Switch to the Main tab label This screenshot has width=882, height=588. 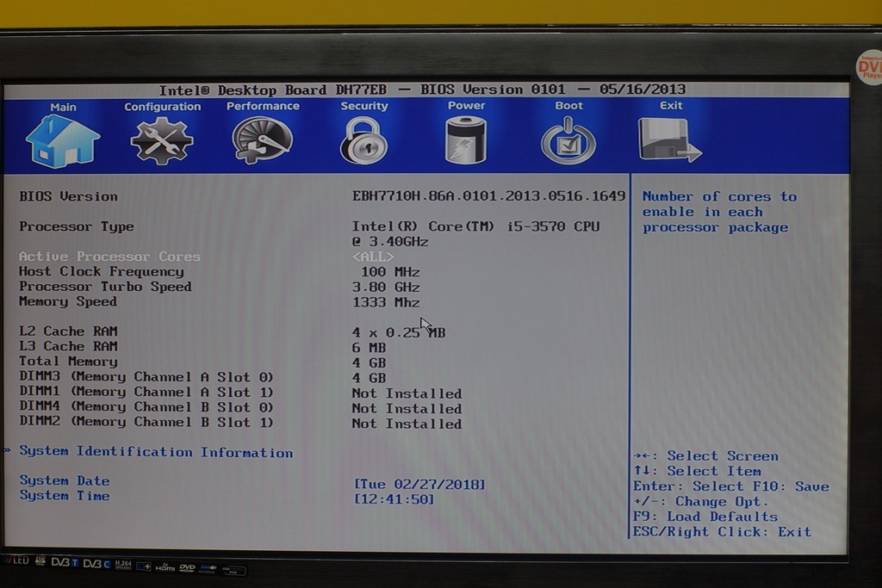tap(63, 107)
